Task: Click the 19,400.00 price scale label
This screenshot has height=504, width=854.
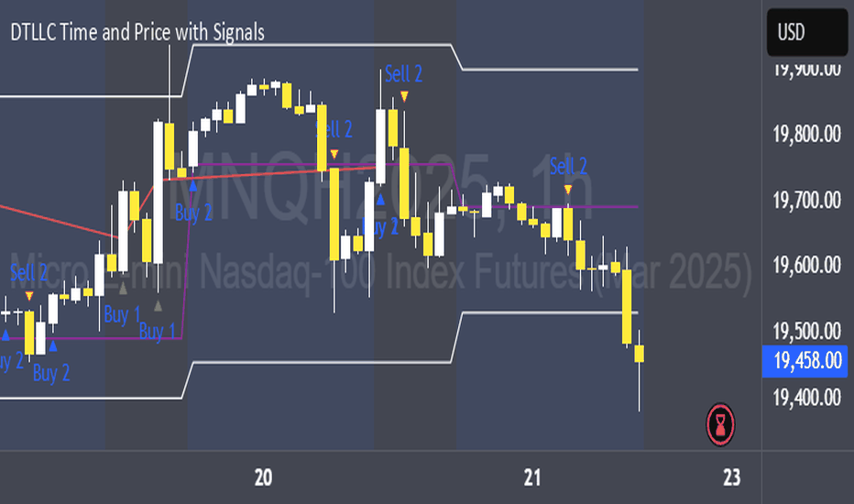Action: (x=806, y=398)
